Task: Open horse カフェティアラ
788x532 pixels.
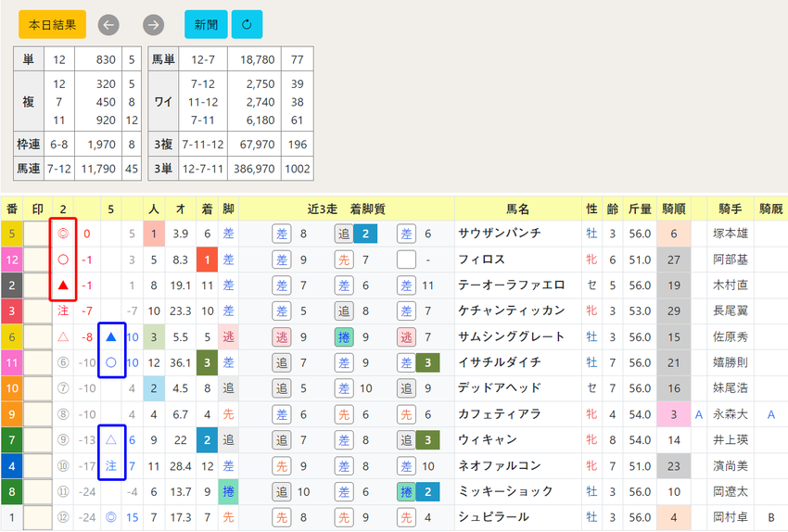Action: [x=499, y=414]
